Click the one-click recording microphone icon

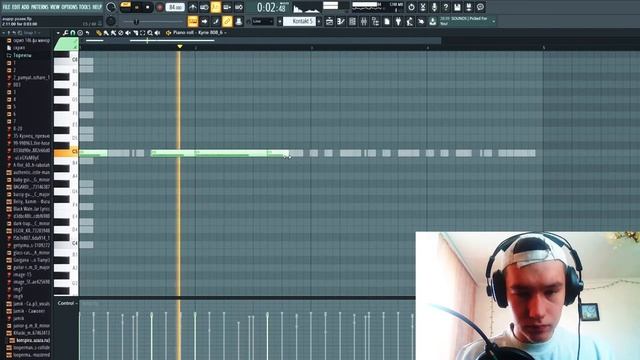(434, 7)
